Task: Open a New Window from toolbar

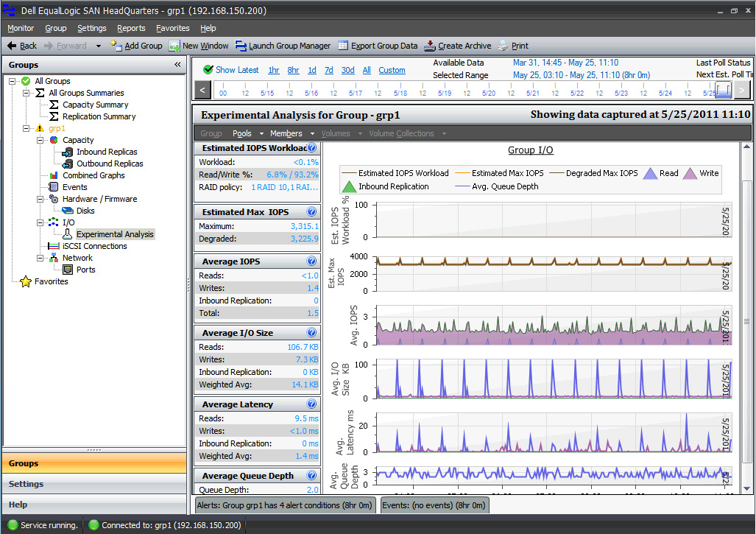Action: 175,46
